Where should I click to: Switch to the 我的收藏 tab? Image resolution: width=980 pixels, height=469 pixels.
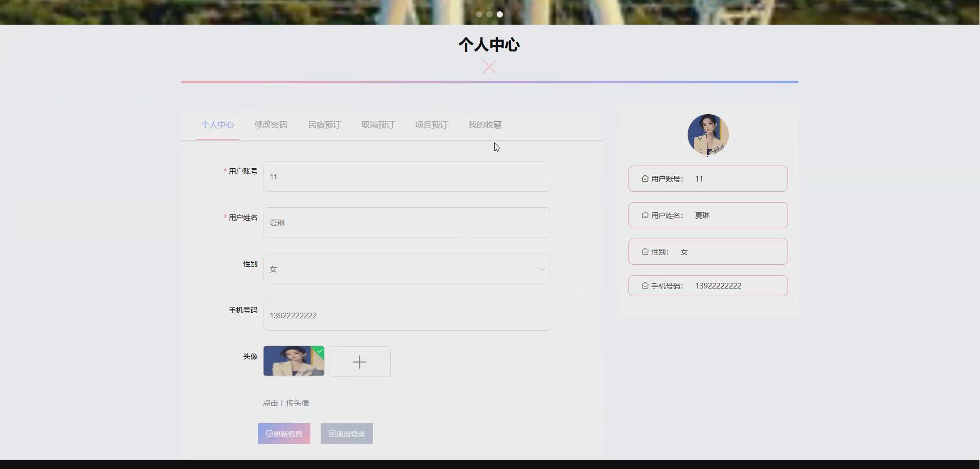click(x=484, y=124)
